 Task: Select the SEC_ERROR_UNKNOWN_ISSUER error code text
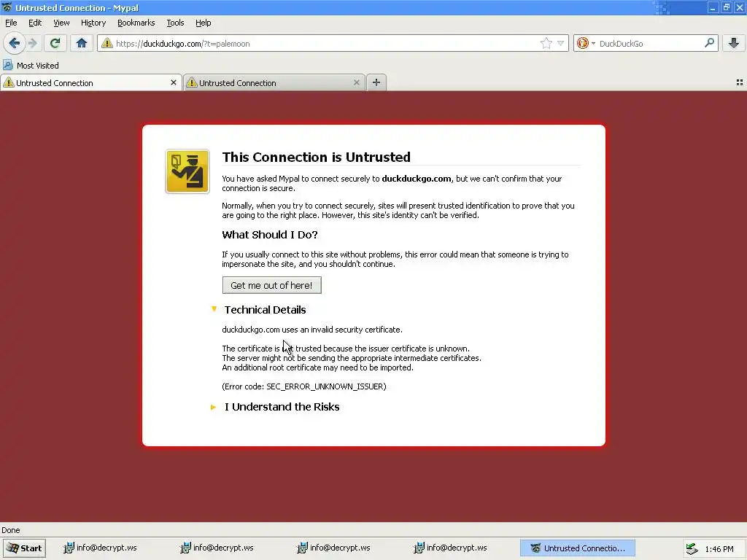[325, 386]
